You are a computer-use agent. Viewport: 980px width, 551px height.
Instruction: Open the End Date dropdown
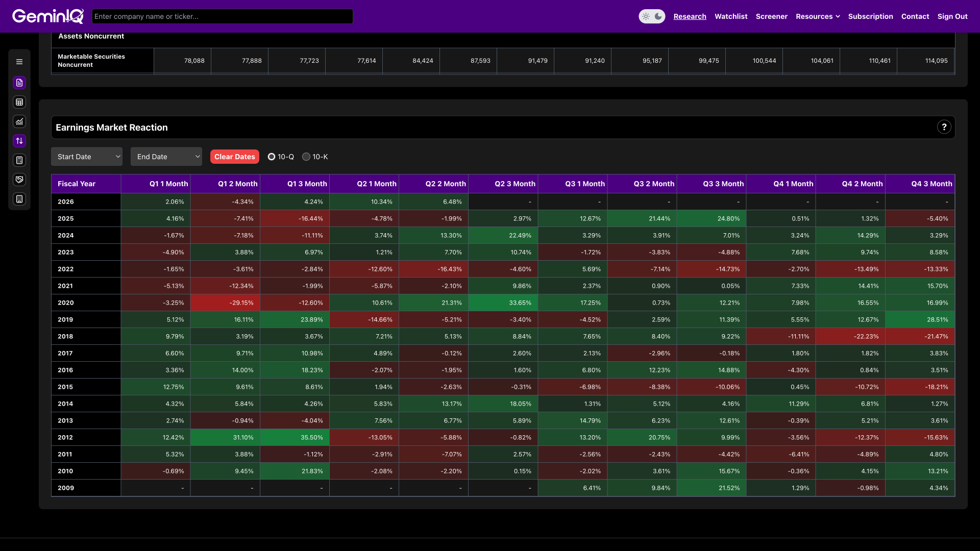coord(166,157)
